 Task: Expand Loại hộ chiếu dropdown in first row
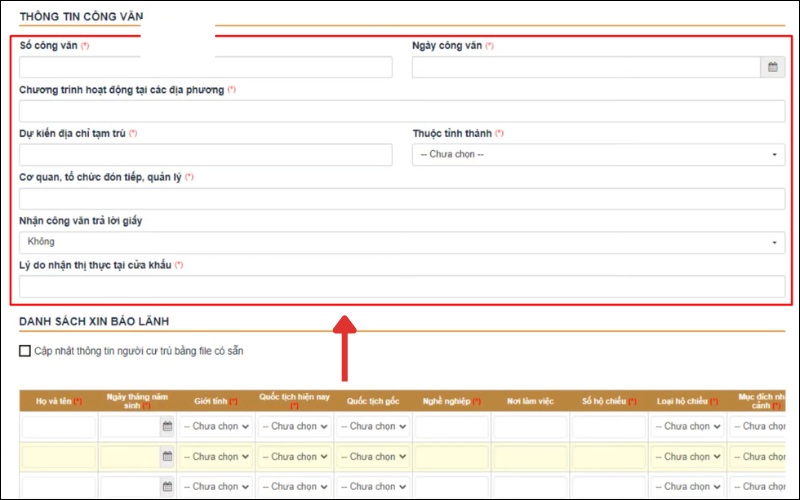685,427
